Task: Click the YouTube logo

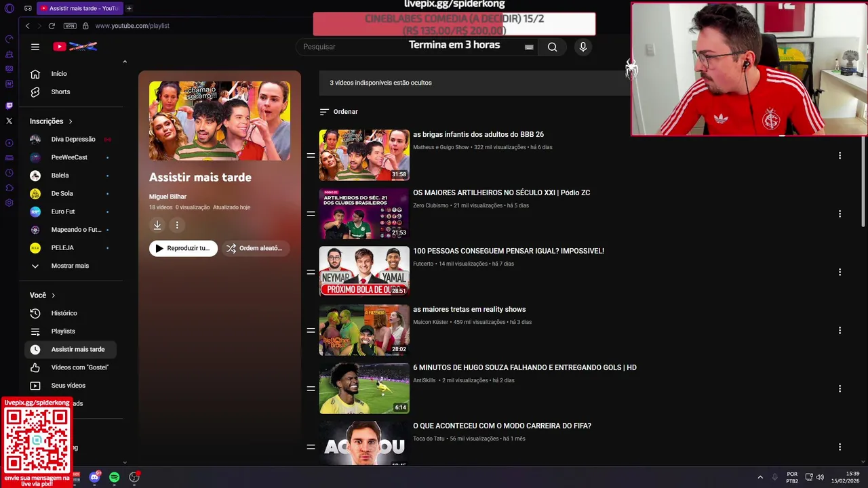Action: click(x=75, y=47)
